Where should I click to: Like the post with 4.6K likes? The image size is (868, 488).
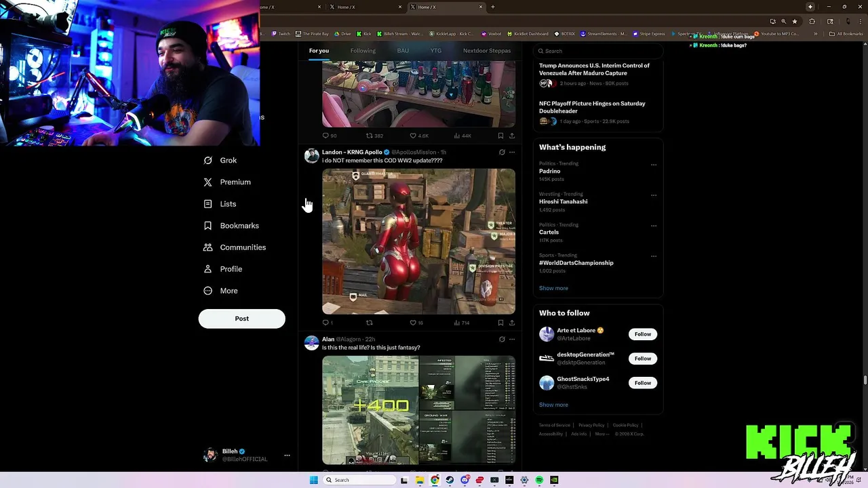click(419, 136)
